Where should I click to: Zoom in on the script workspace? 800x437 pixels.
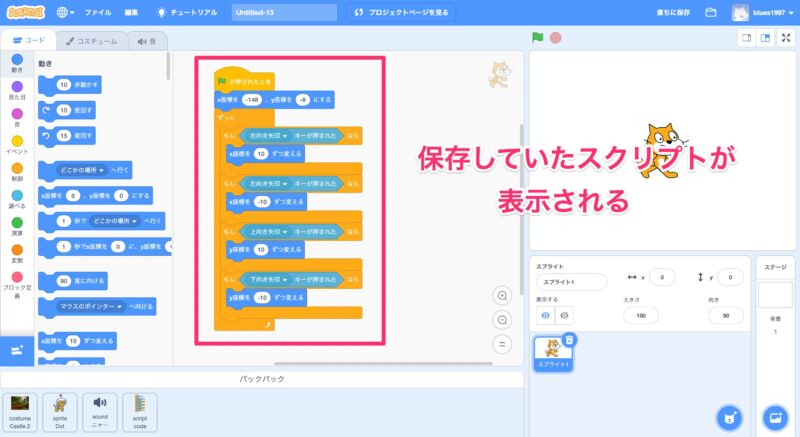[x=503, y=295]
